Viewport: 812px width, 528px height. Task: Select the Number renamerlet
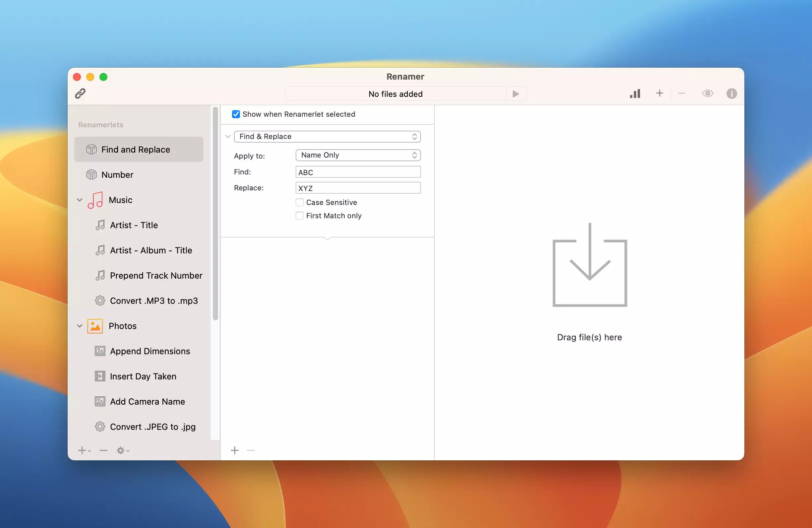(x=117, y=175)
